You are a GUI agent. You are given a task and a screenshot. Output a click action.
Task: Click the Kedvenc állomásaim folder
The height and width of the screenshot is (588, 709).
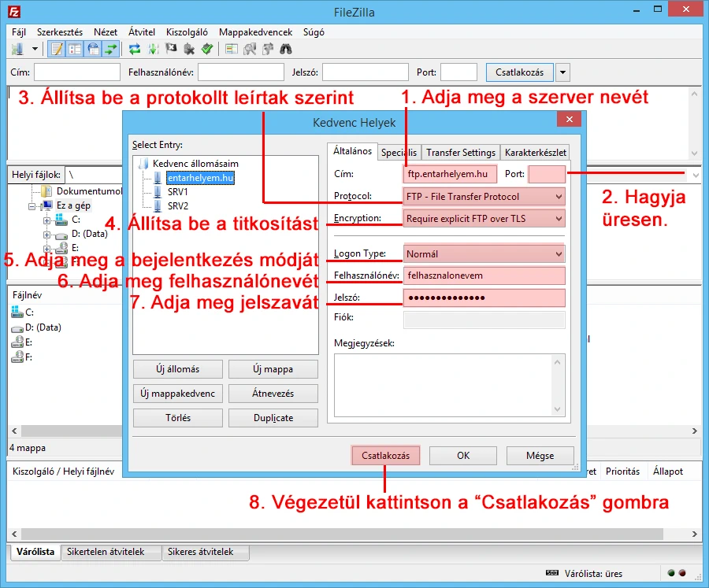(x=195, y=164)
